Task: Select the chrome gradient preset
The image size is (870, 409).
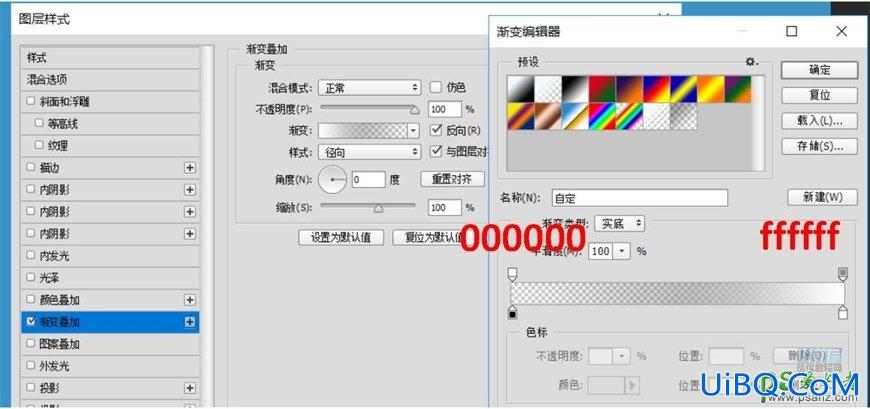Action: pos(575,117)
